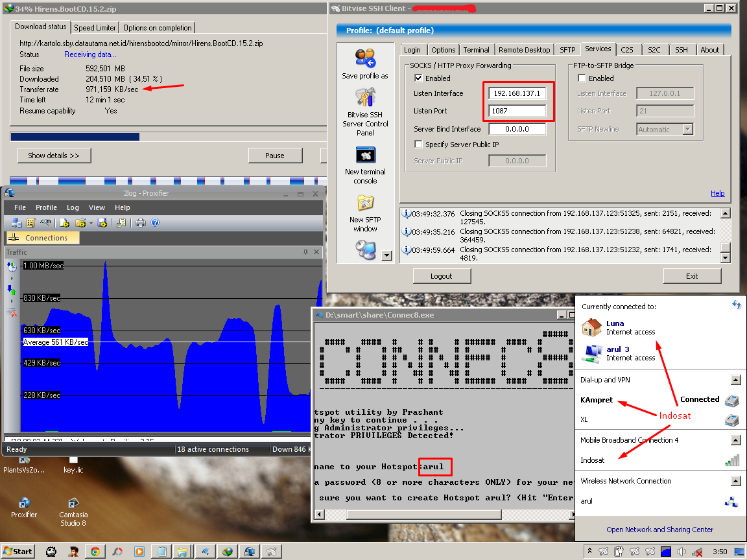Click Show details in download window
The width and height of the screenshot is (747, 560).
(x=54, y=156)
